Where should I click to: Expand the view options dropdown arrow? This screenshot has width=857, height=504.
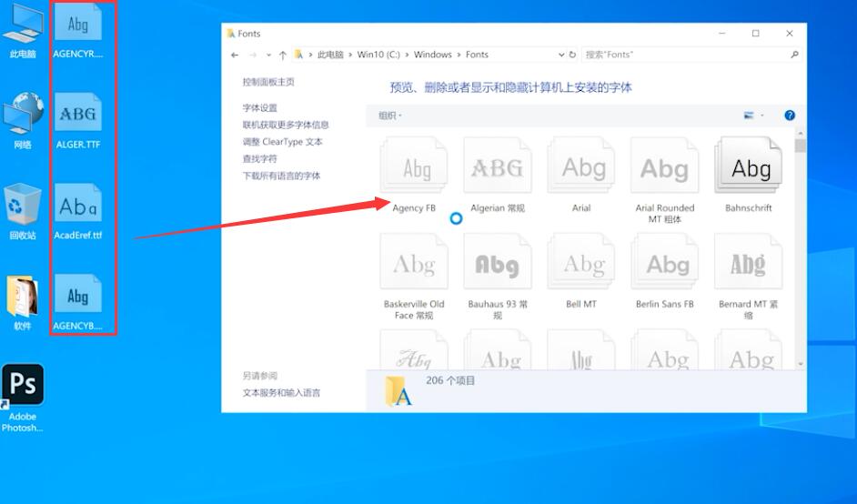coord(761,116)
